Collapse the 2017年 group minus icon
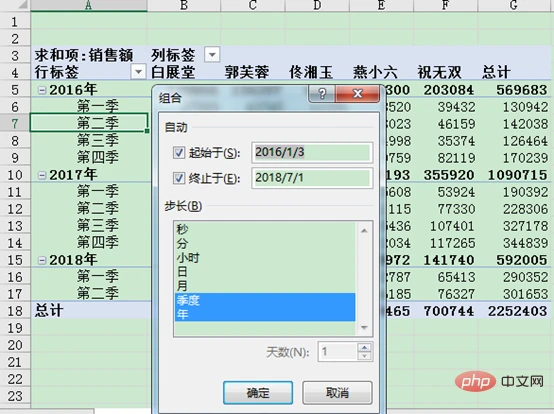This screenshot has height=414, width=554. point(42,175)
